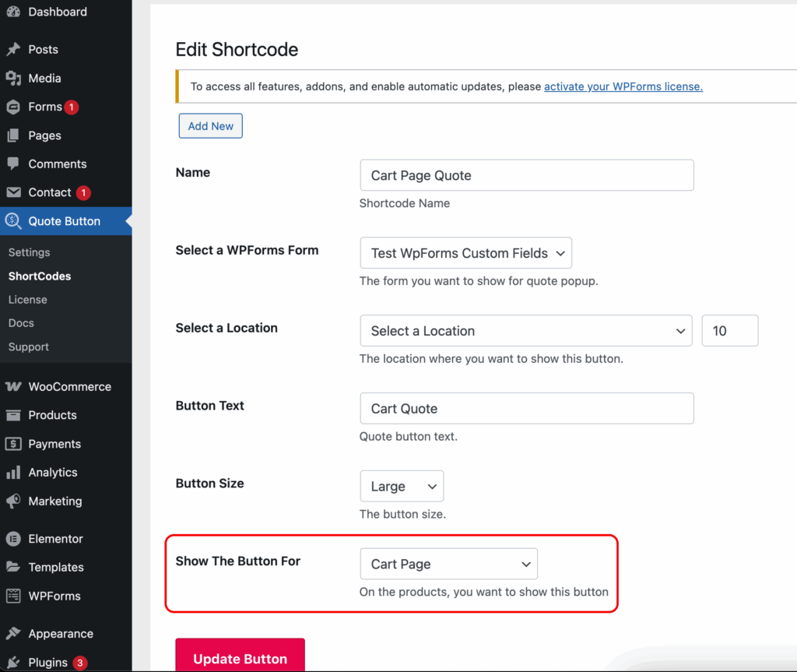Screen dimensions: 797x672
Task: Click 'The button size.' description
Action: (x=402, y=514)
